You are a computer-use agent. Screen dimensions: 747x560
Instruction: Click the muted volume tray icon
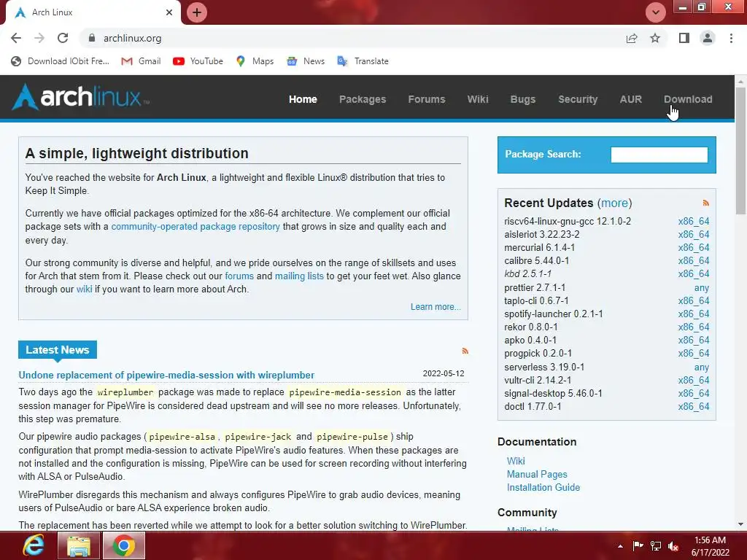point(673,546)
